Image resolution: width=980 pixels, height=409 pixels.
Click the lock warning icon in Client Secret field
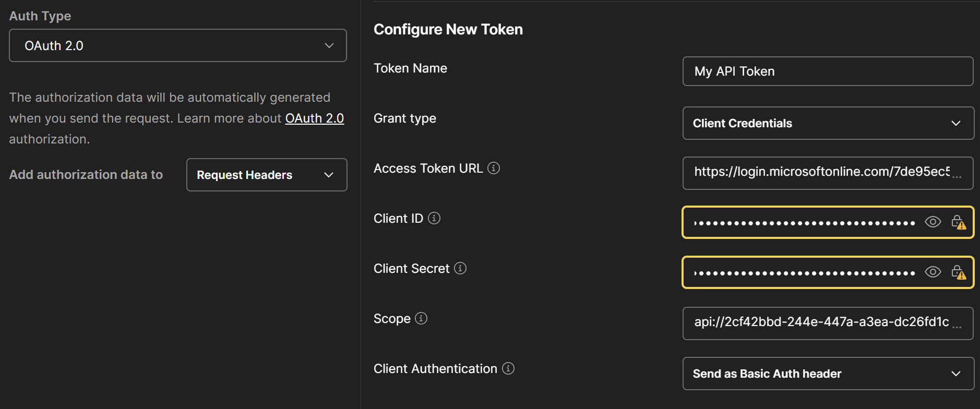tap(958, 272)
